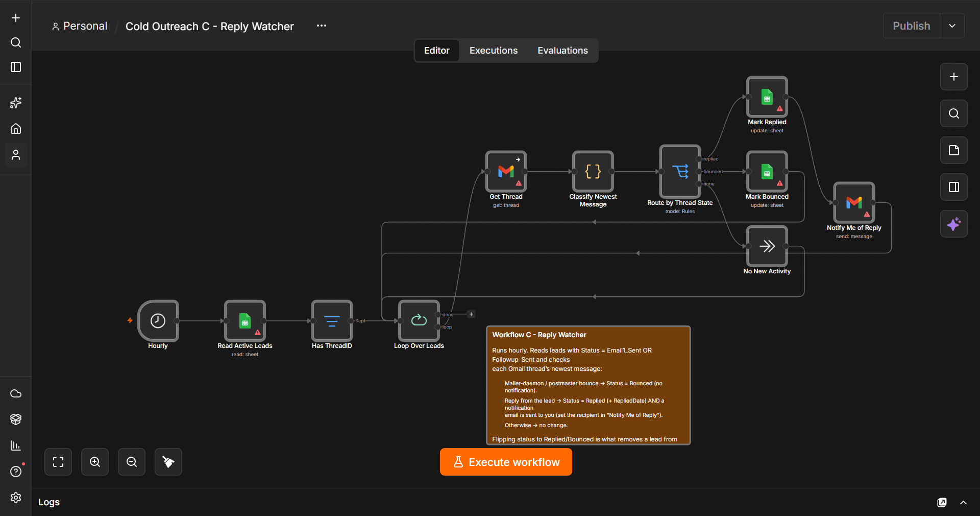Open AI assistant purple sparkle button

pyautogui.click(x=954, y=224)
